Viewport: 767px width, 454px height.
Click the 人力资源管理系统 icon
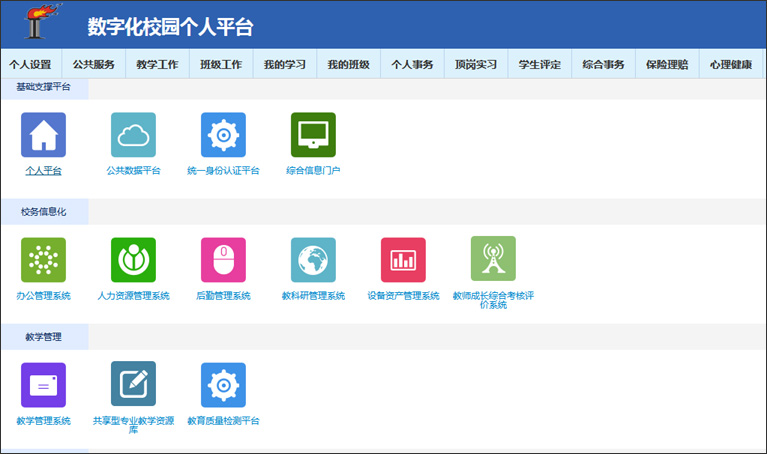133,260
